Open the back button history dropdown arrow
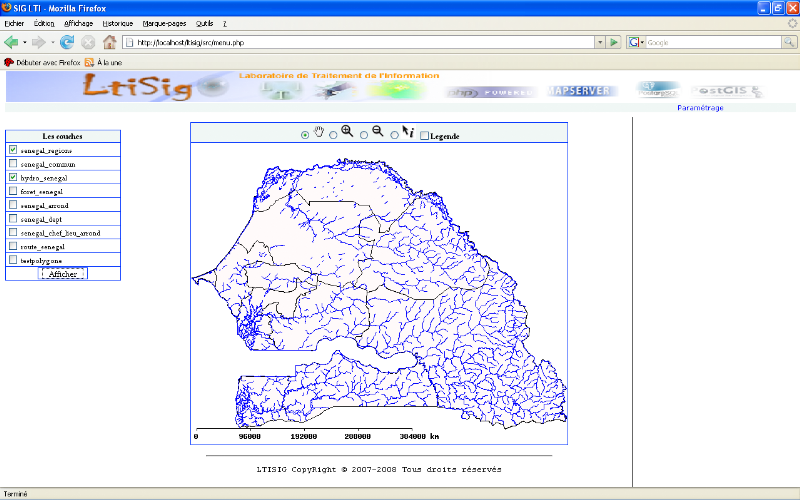This screenshot has width=800, height=500. [25, 42]
